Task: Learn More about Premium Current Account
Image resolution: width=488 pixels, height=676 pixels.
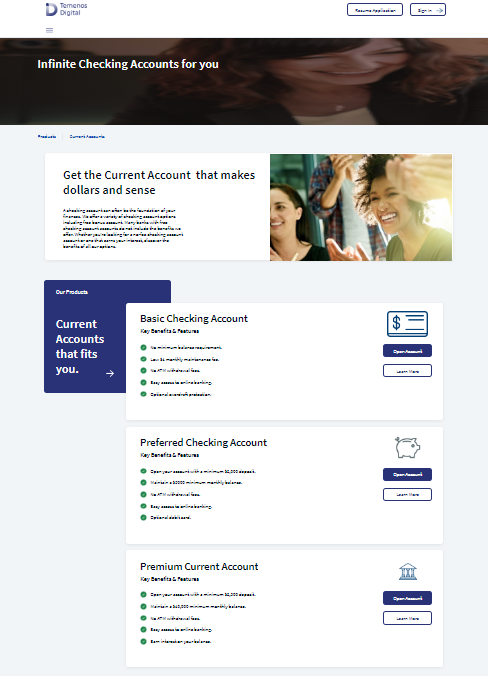Action: tap(407, 618)
